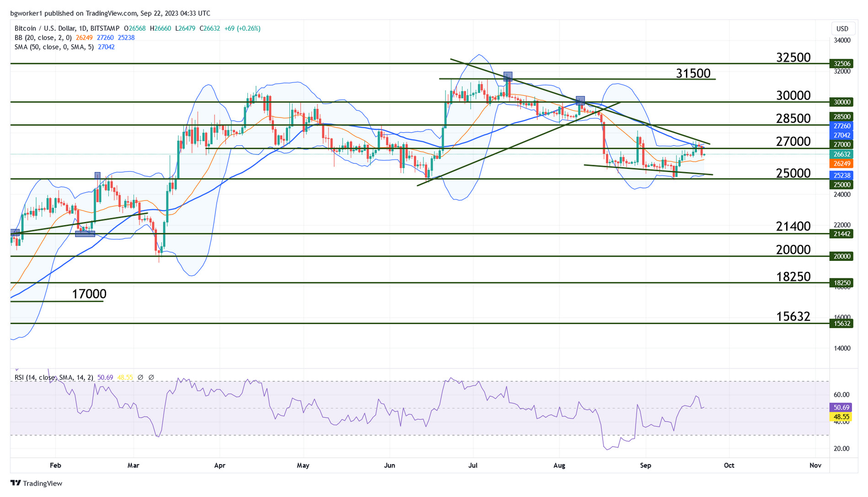Click the first ∅ symbol in the RSI legend
Screen dimensions: 868x497
point(140,378)
